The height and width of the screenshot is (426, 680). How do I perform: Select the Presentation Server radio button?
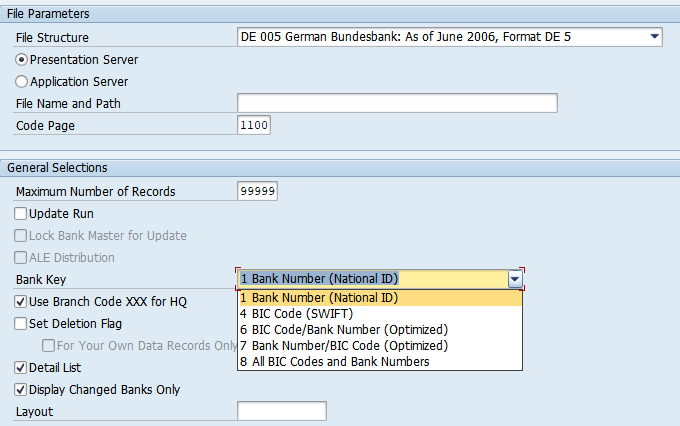[x=22, y=60]
